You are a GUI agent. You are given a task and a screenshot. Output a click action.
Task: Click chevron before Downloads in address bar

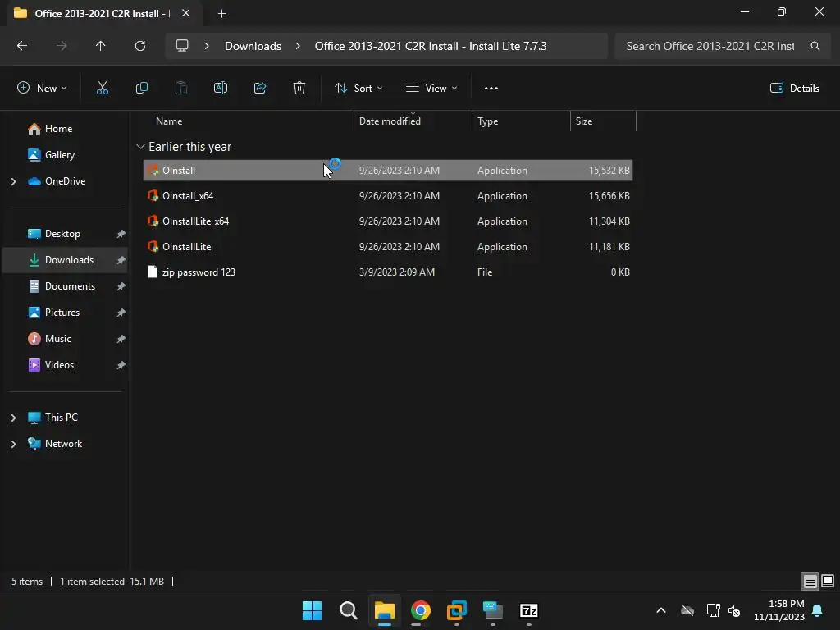(207, 46)
